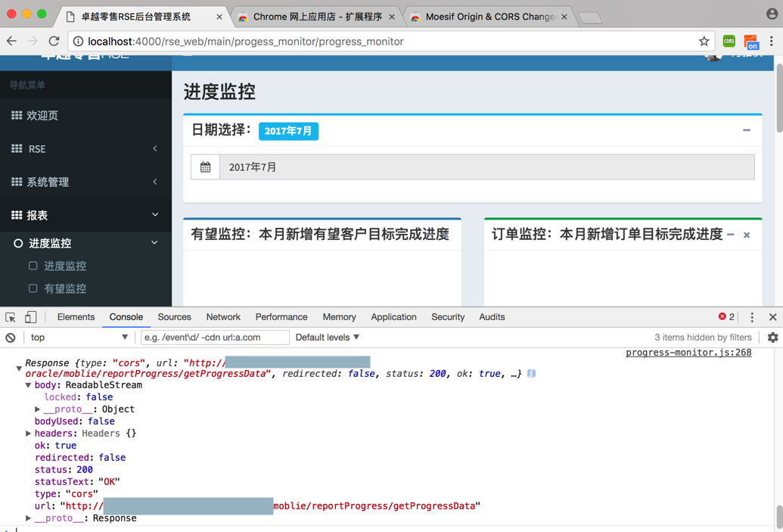Viewport: 783px width, 532px height.
Task: Open the DevTools three-dot customize menu
Action: pos(752,317)
